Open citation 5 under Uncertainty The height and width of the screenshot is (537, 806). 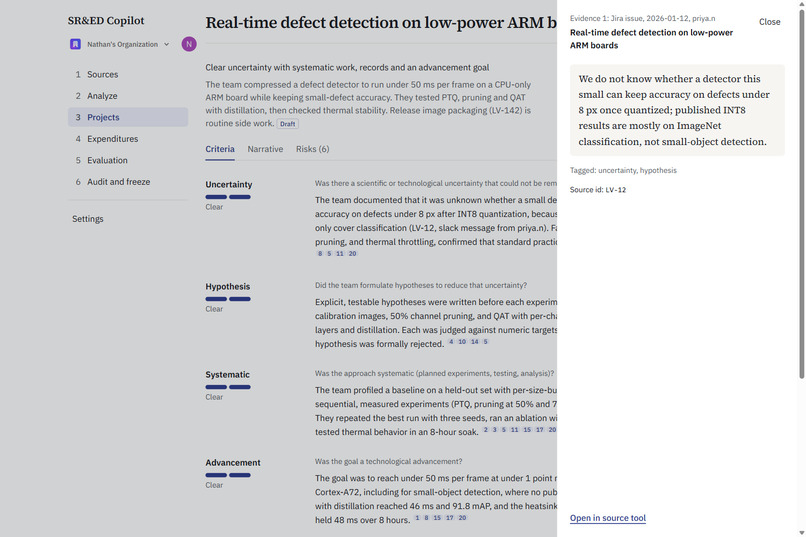(x=329, y=253)
